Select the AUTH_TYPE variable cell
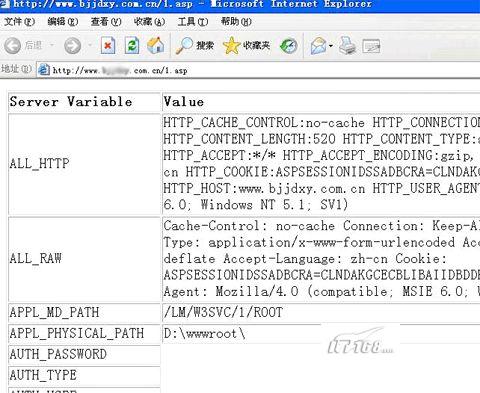480x393 pixels. tap(84, 375)
